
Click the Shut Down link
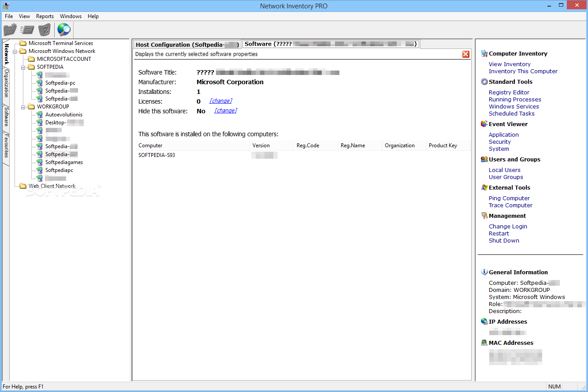504,240
